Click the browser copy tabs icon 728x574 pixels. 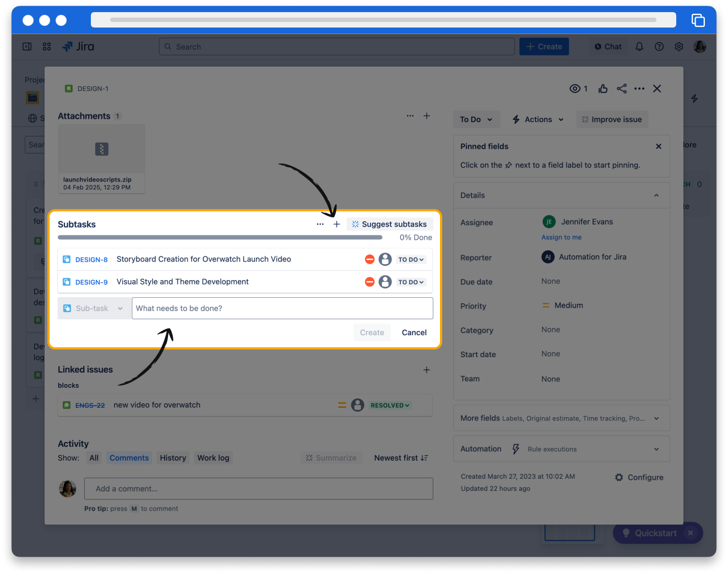tap(698, 20)
